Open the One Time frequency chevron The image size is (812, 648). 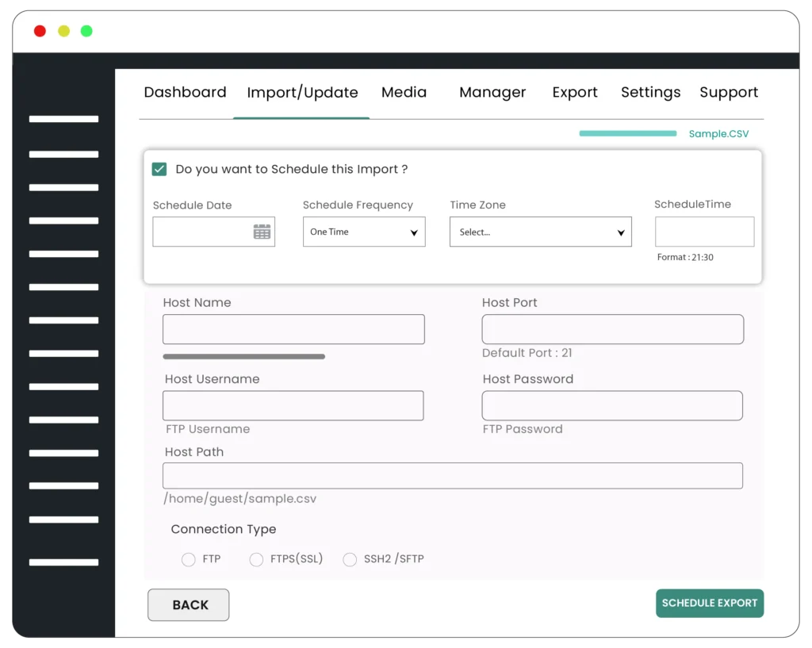click(413, 232)
